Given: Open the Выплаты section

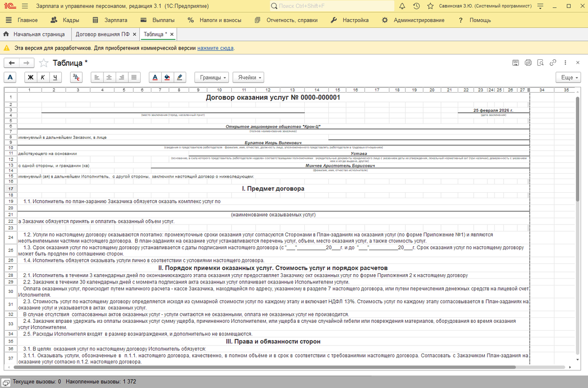Looking at the screenshot, I should 157,20.
